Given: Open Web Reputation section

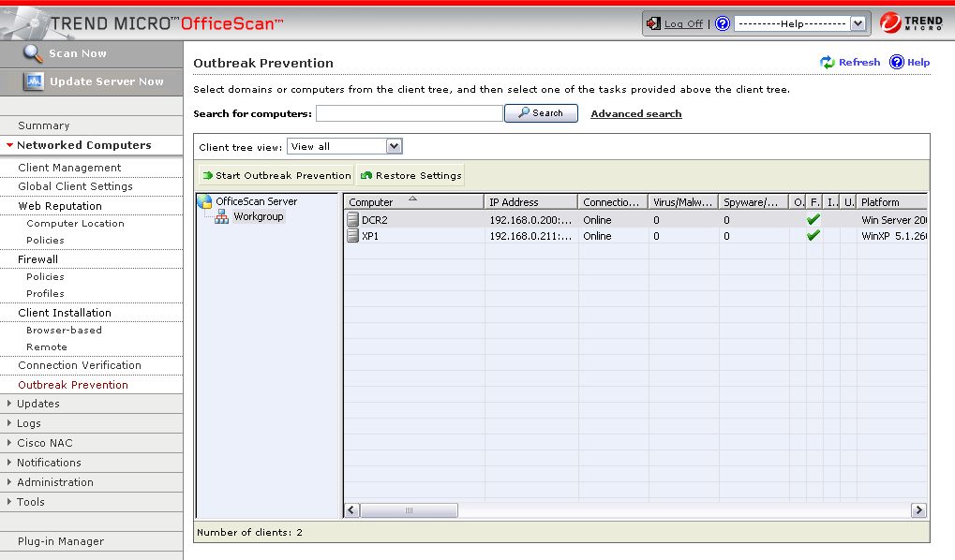Looking at the screenshot, I should click(x=60, y=206).
